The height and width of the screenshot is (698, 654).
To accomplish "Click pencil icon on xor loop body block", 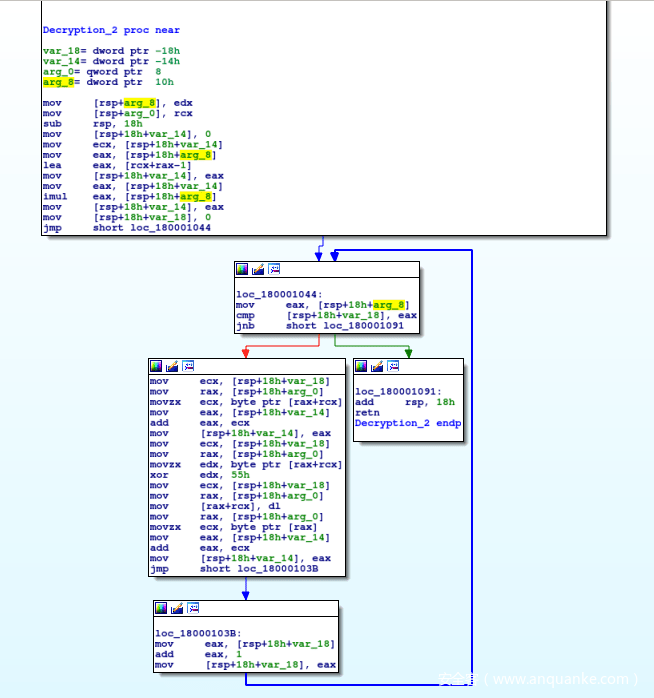I will [x=171, y=366].
